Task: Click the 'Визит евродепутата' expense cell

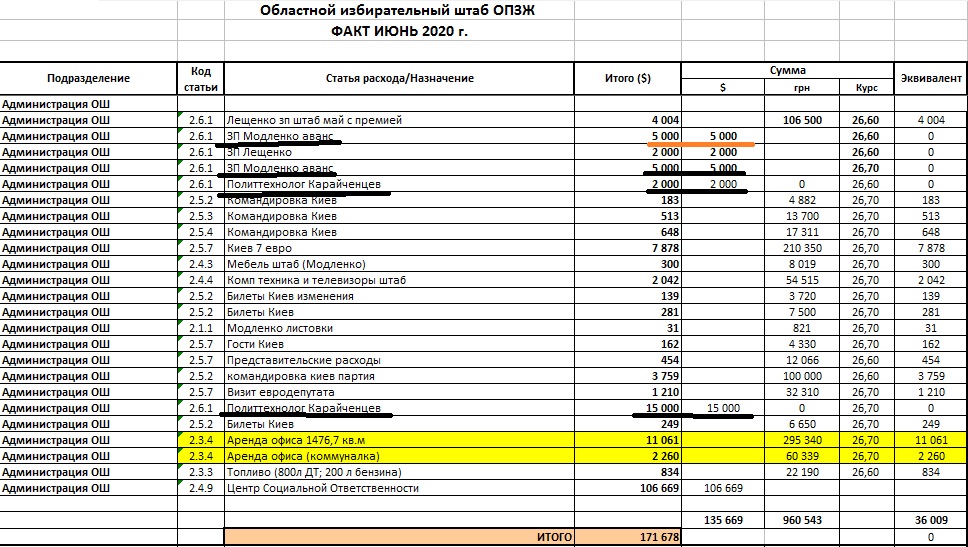Action: 399,392
